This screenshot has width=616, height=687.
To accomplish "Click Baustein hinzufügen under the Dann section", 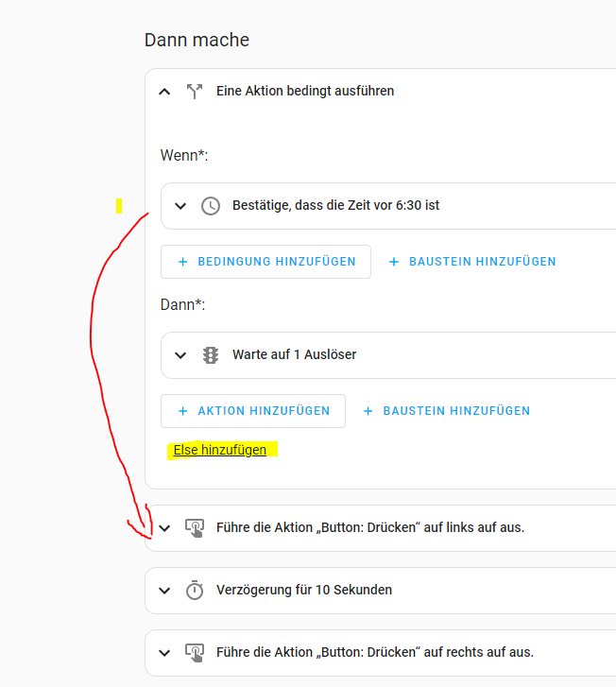I will 446,411.
